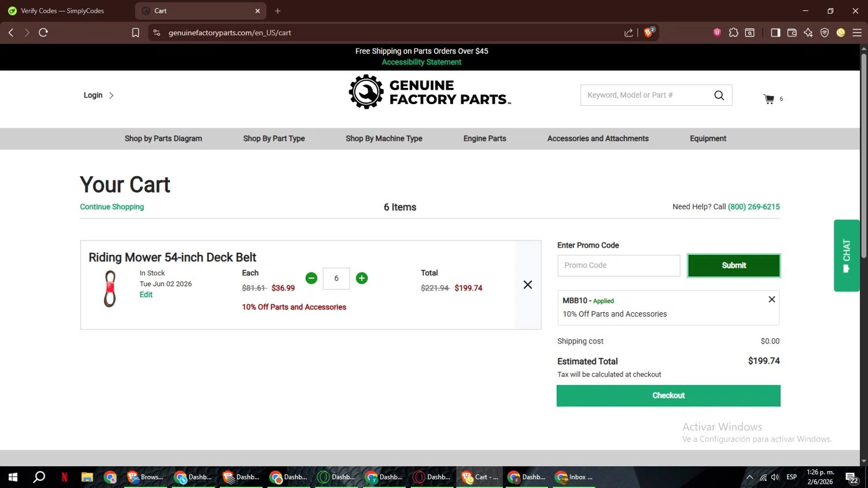Screen dimensions: 868x488
Task: Proceed to Checkout
Action: pos(668,395)
